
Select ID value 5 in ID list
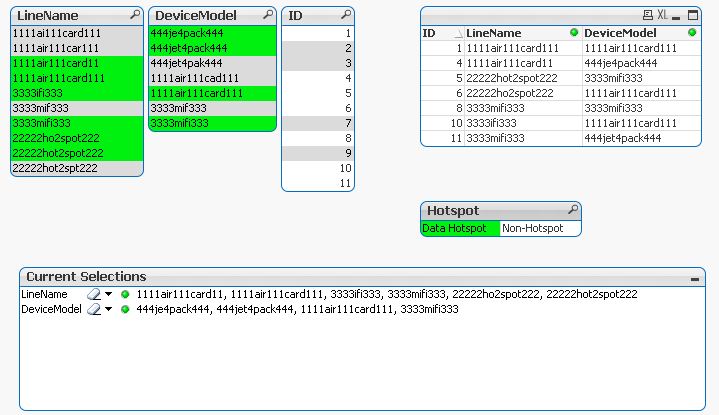pos(318,93)
